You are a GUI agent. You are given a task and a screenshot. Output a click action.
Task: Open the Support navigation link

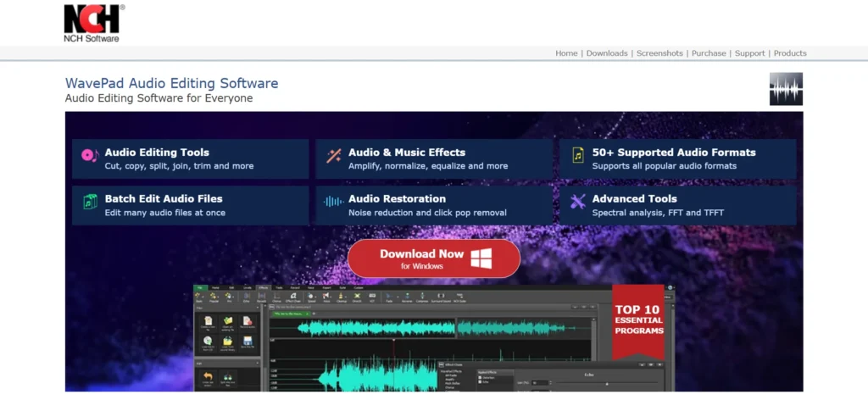click(x=749, y=53)
